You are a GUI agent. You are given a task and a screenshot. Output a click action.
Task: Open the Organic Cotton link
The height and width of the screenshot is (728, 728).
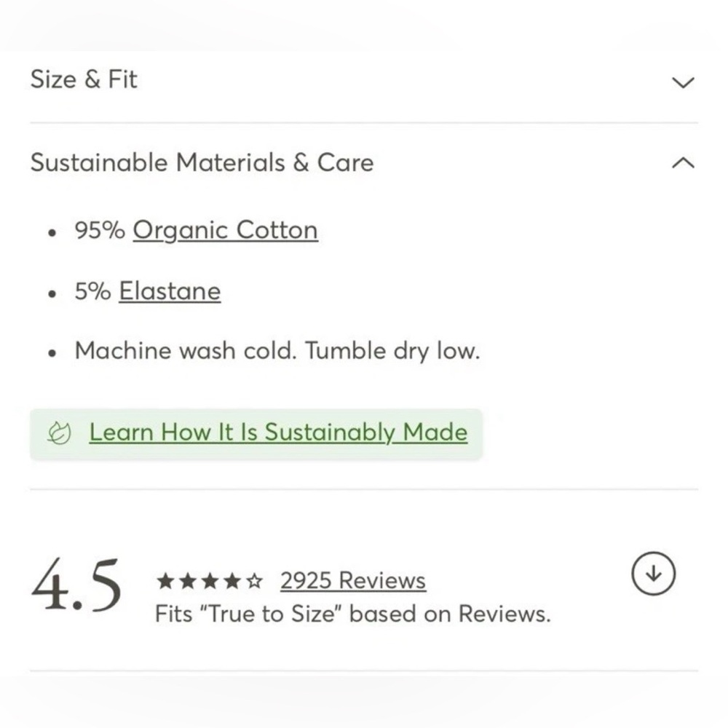[225, 230]
